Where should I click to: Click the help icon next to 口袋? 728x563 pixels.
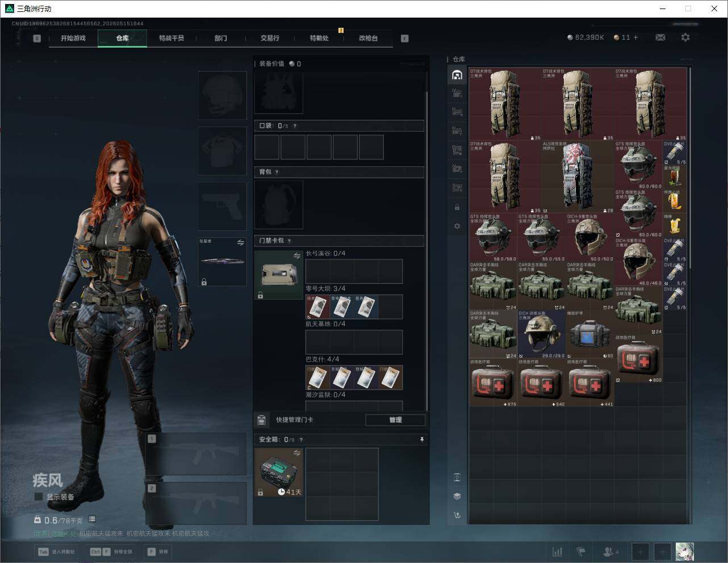295,126
